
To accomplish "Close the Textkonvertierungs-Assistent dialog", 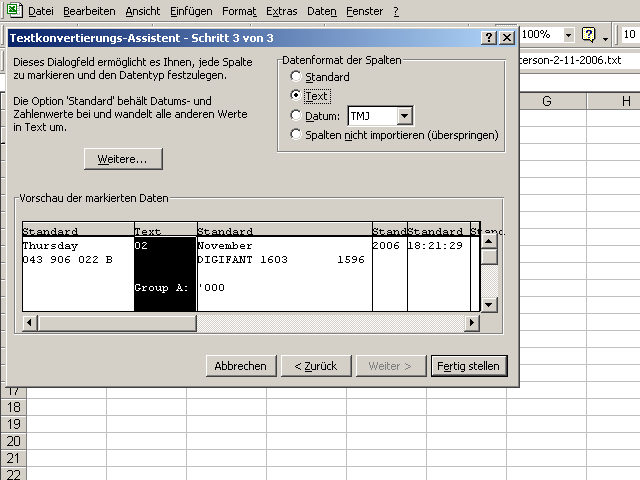I will pyautogui.click(x=507, y=38).
